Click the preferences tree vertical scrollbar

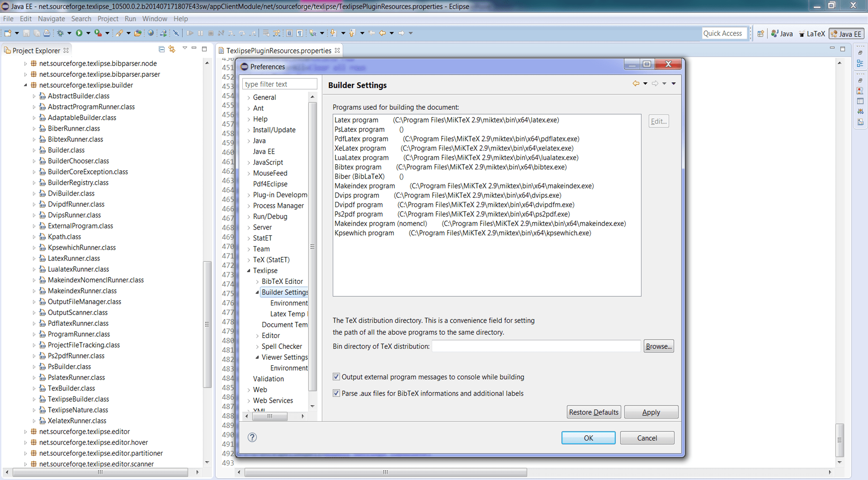click(x=312, y=247)
